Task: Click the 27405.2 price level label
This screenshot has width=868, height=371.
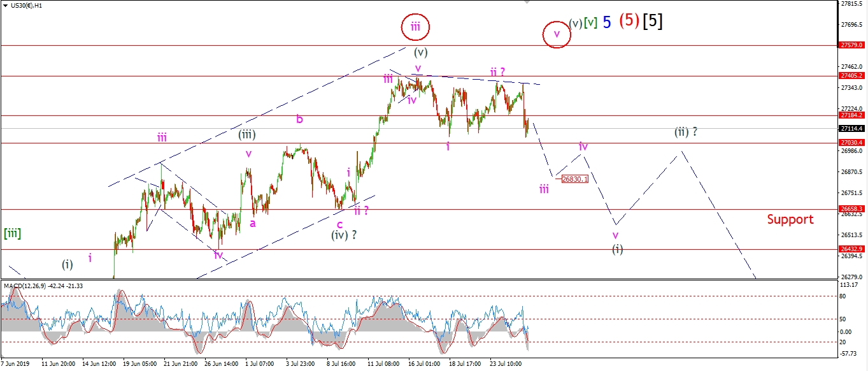Action: (851, 76)
